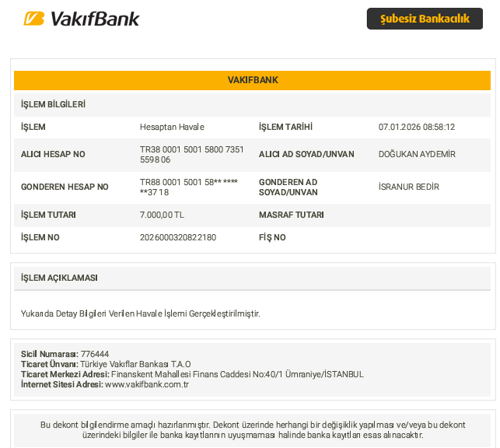Click the ALICI HESAP NO label
The width and height of the screenshot is (500, 448).
53,154
